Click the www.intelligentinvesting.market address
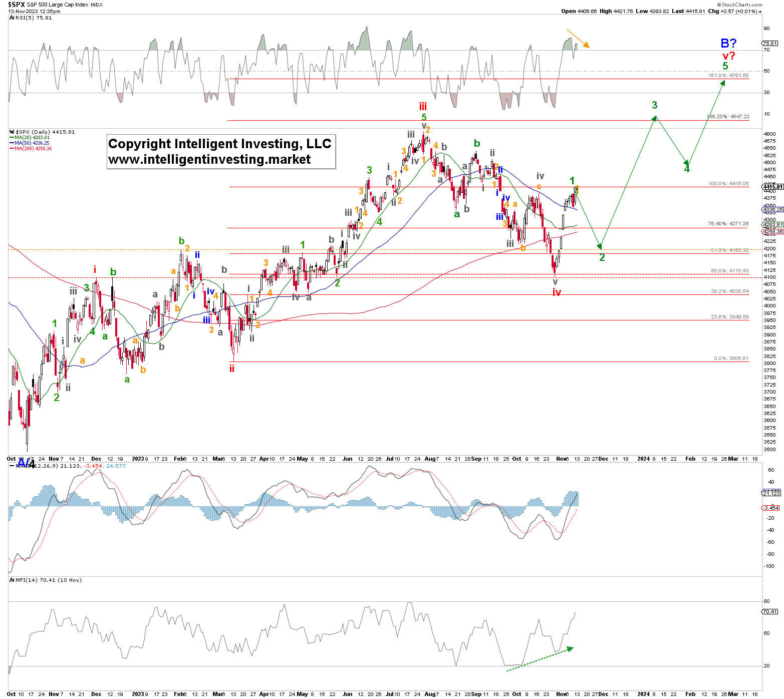Image resolution: width=784 pixels, height=699 pixels. 209,159
